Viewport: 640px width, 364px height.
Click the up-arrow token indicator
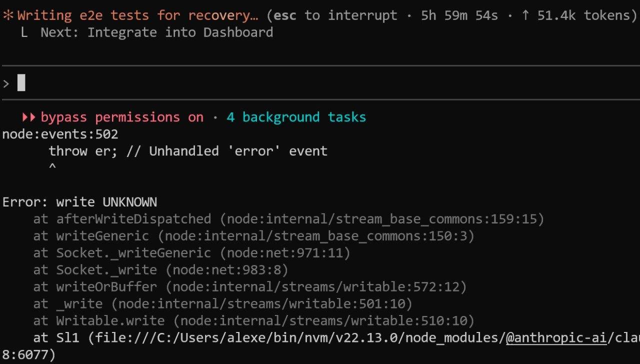pos(525,15)
